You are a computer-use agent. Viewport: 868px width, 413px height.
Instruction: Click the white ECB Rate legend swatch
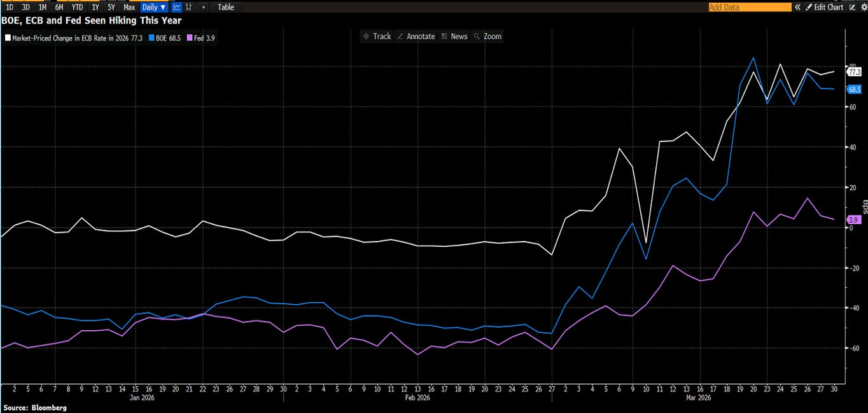8,38
